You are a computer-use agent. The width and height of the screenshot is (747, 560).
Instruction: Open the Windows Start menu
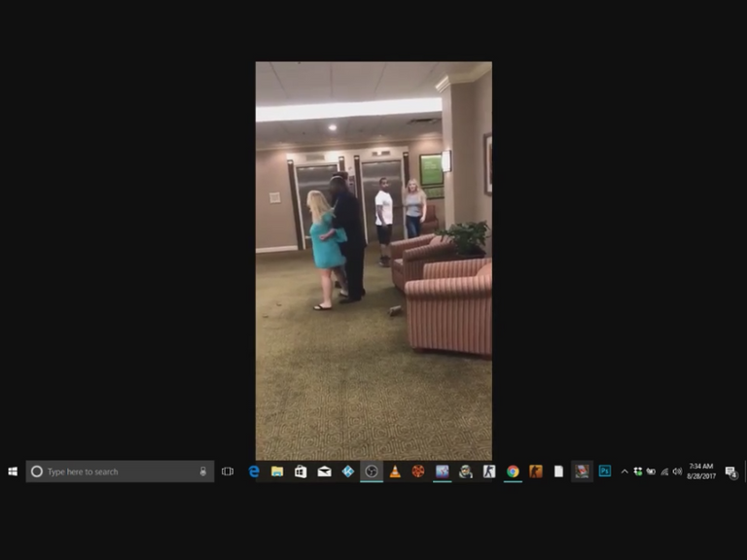[x=13, y=472]
